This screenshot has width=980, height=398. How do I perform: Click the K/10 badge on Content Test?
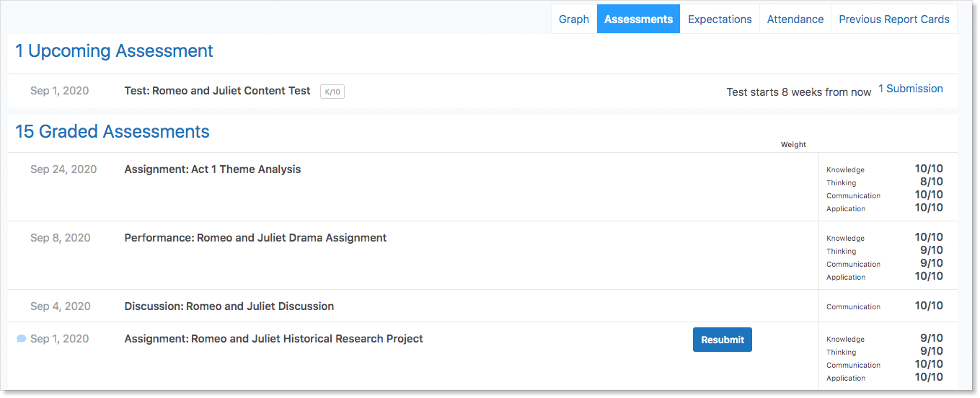click(332, 92)
